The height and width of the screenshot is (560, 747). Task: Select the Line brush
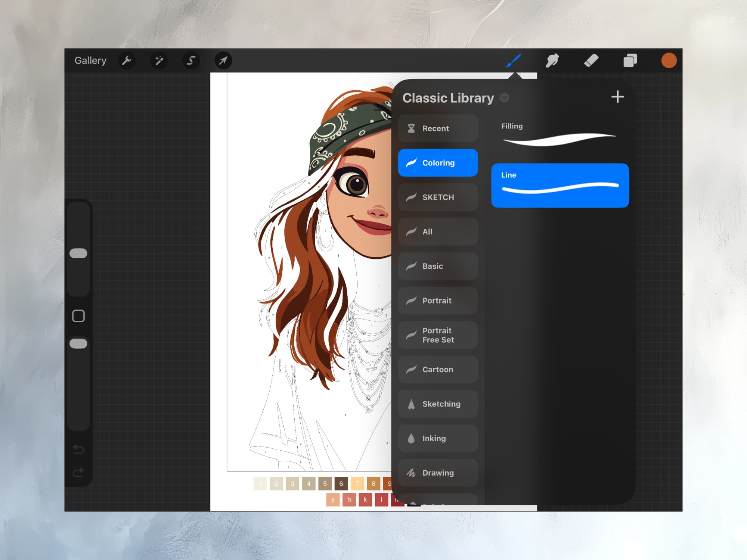pos(560,185)
